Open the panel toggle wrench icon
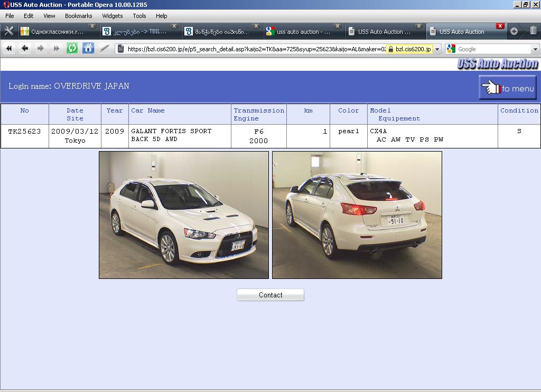 pyautogui.click(x=8, y=31)
